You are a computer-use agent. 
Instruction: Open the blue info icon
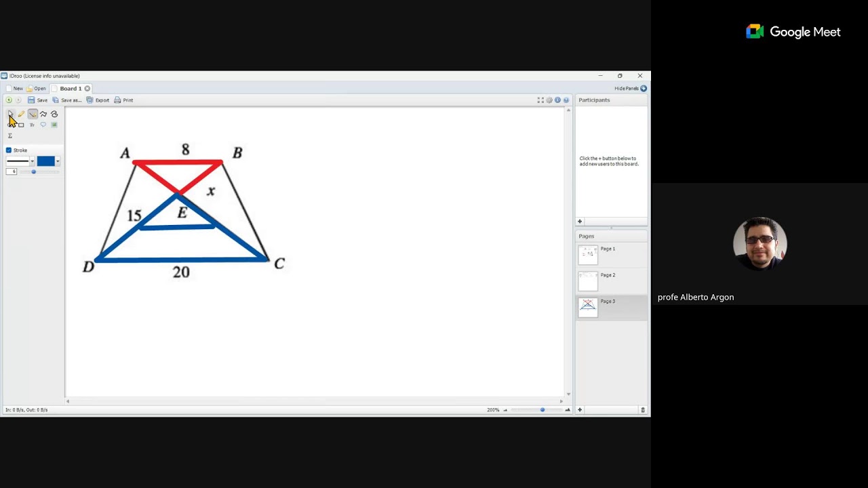(x=557, y=100)
